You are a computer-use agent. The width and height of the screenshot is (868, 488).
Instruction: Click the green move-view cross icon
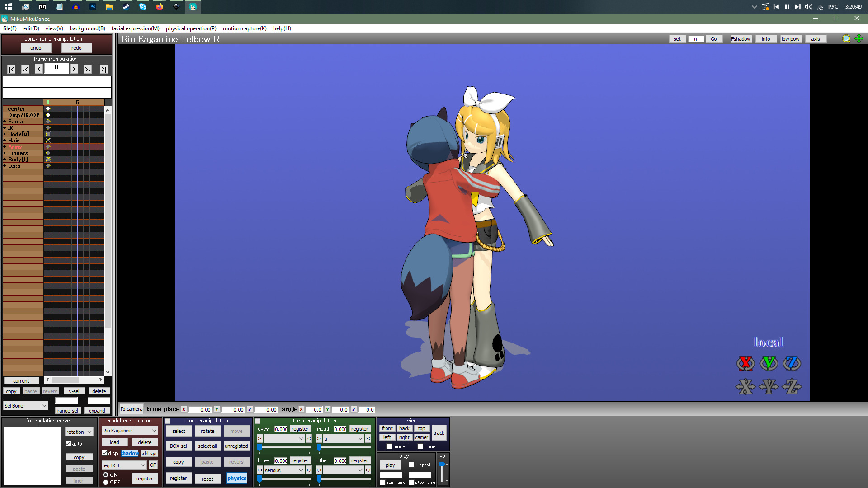pos(859,39)
